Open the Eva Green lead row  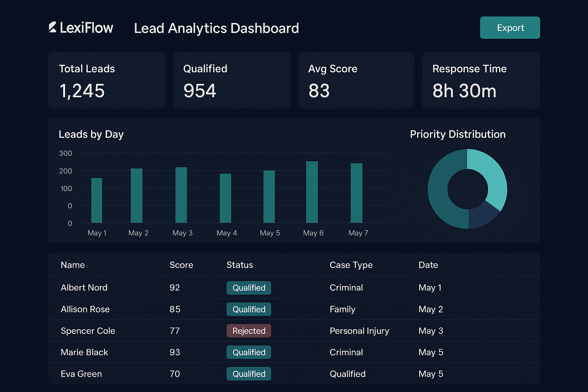tap(294, 374)
